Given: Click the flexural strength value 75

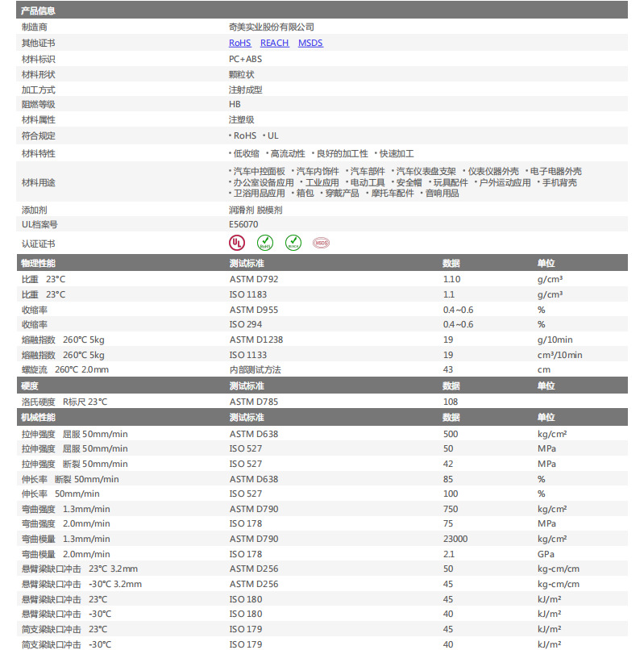Looking at the screenshot, I should point(448,524).
